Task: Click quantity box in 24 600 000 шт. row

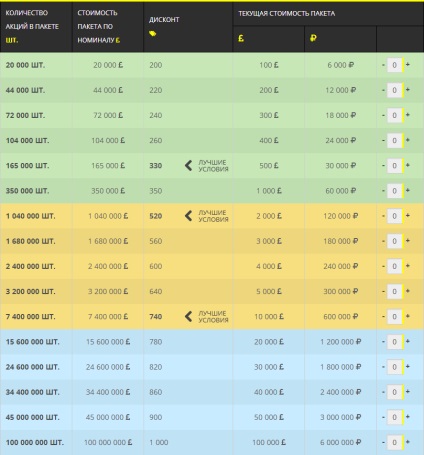Action: tap(395, 367)
